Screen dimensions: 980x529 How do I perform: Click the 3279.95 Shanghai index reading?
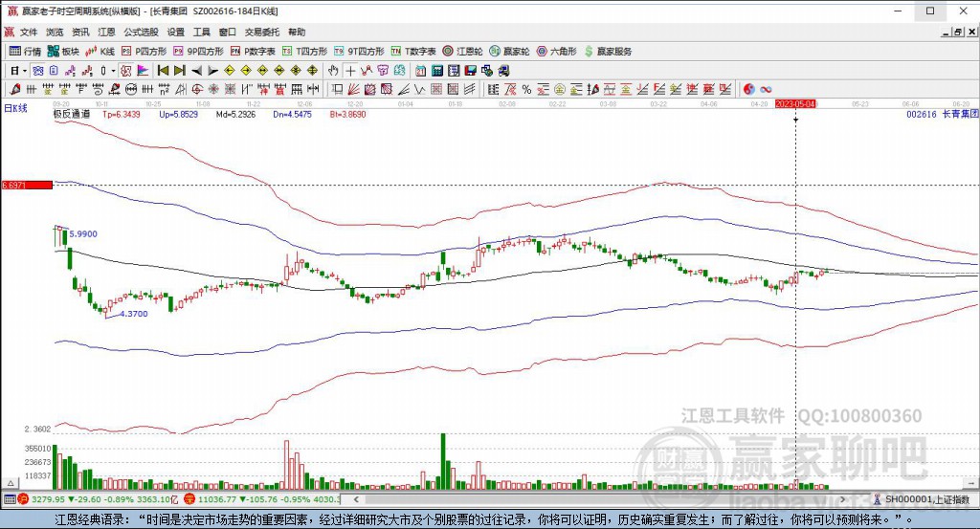[48, 499]
